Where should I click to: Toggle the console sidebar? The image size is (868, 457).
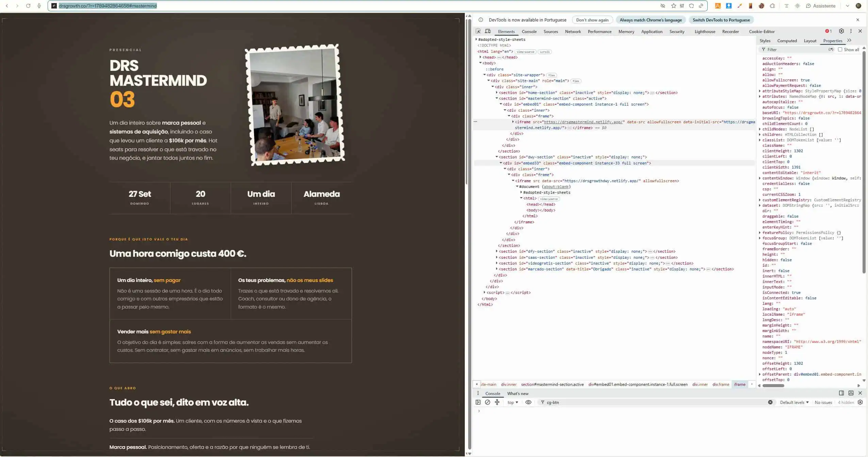coord(478,402)
